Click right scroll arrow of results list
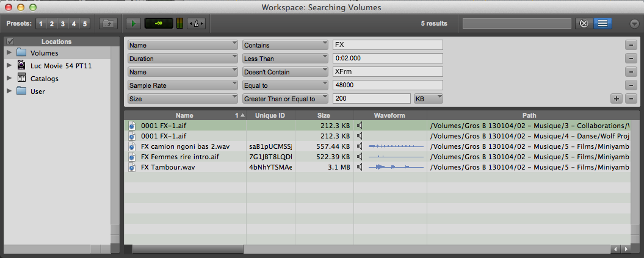644x258 pixels. click(626, 249)
